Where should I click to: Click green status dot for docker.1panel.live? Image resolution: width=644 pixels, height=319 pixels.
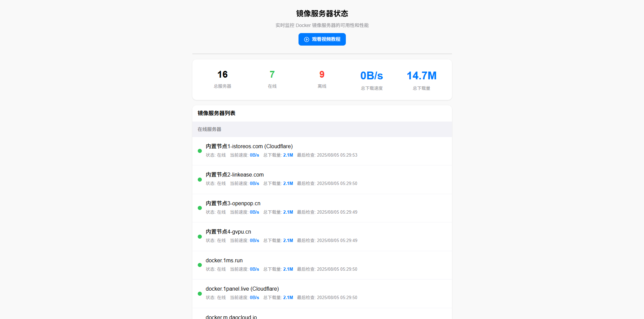[200, 294]
